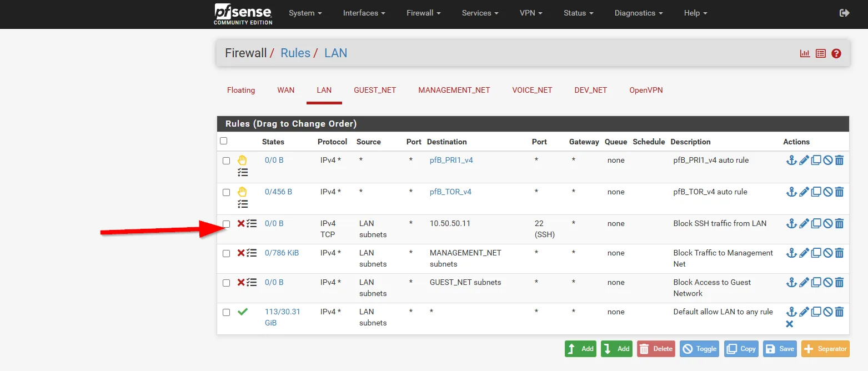Copy the Block Traffic to Management Net rule
868x371 pixels.
[816, 253]
